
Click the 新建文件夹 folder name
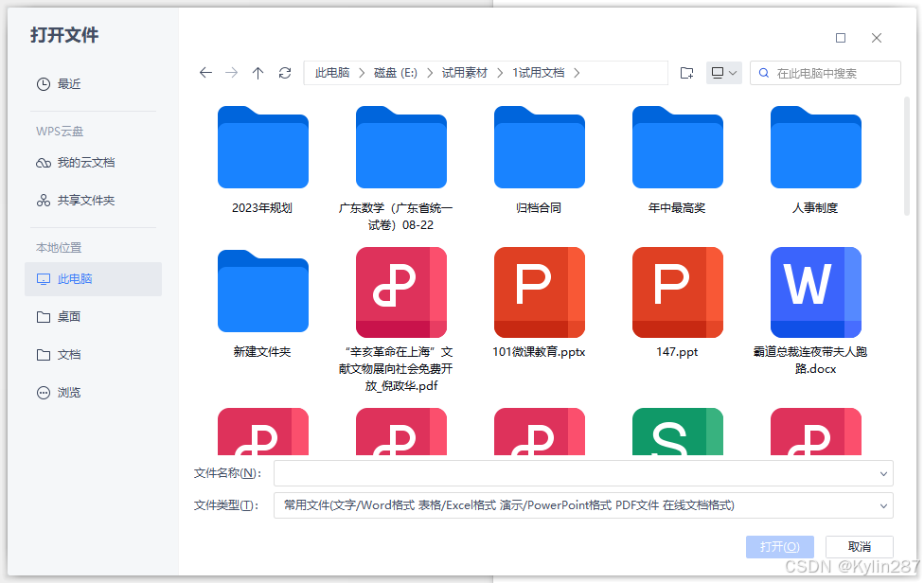click(x=262, y=352)
